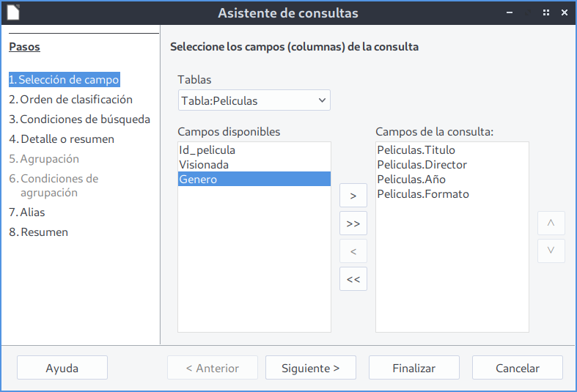Open the Tablas dropdown list

(x=254, y=100)
